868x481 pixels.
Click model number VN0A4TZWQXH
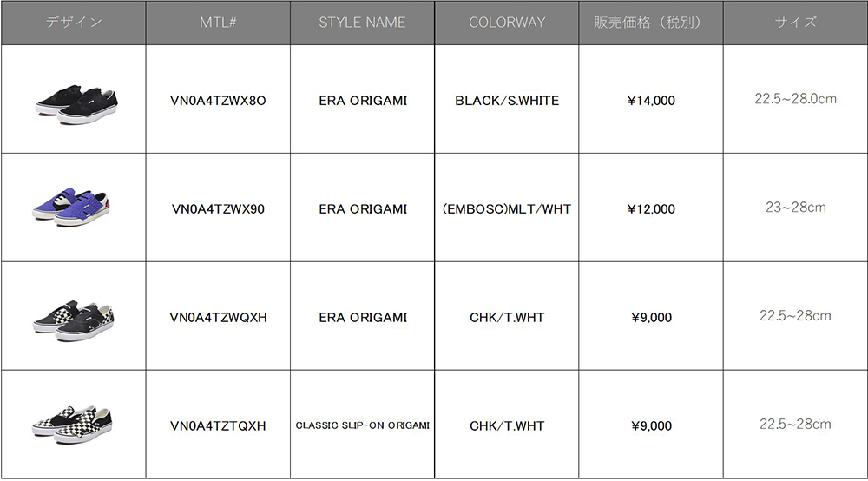pos(218,318)
